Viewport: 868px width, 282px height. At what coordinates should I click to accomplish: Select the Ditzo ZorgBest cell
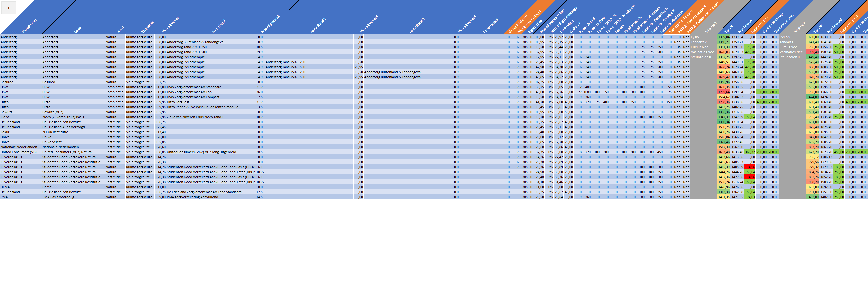pos(178,102)
